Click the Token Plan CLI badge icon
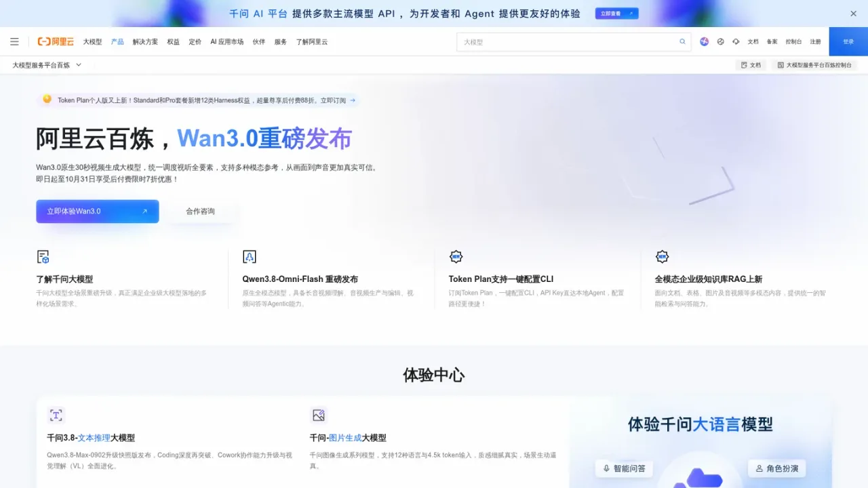This screenshot has width=868, height=488. coord(456,257)
